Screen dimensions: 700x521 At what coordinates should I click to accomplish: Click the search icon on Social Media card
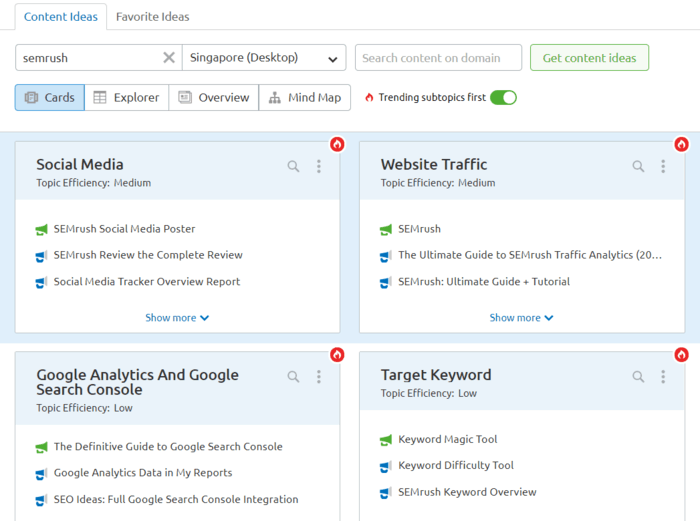coord(293,166)
